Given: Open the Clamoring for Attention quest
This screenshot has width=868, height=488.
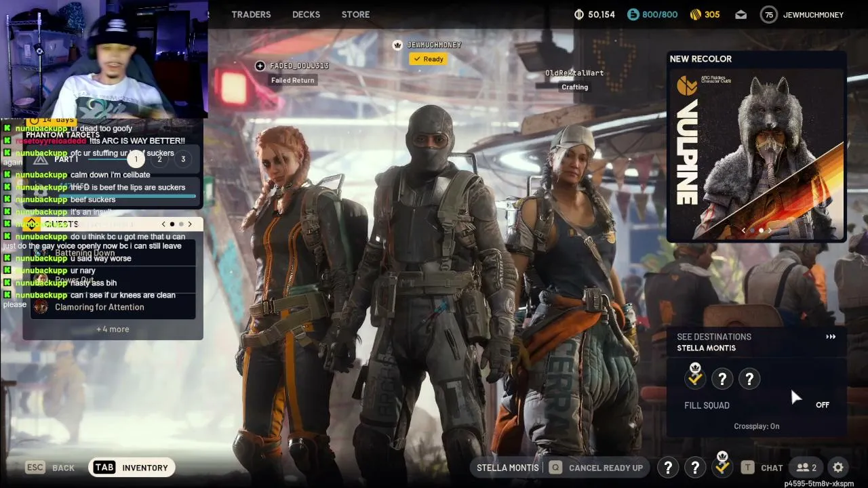Looking at the screenshot, I should (x=113, y=307).
